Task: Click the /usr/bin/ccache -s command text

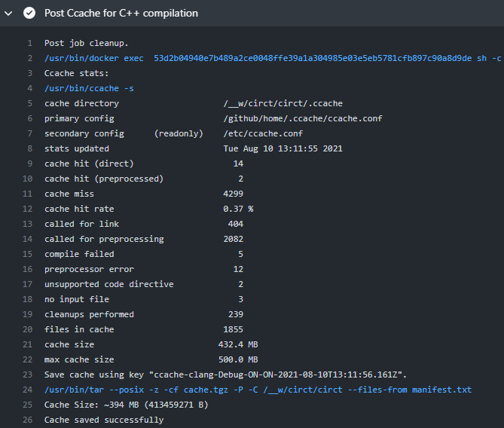Action: pyautogui.click(x=89, y=88)
